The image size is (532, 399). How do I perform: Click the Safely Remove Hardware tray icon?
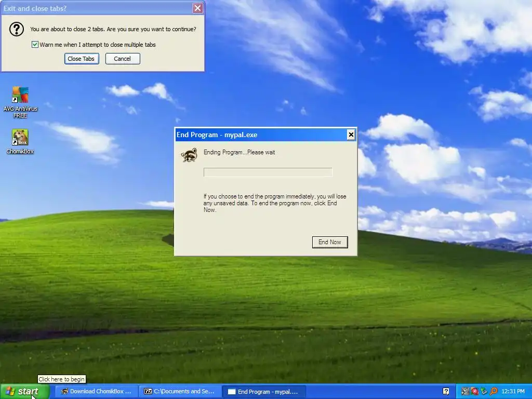coord(484,392)
